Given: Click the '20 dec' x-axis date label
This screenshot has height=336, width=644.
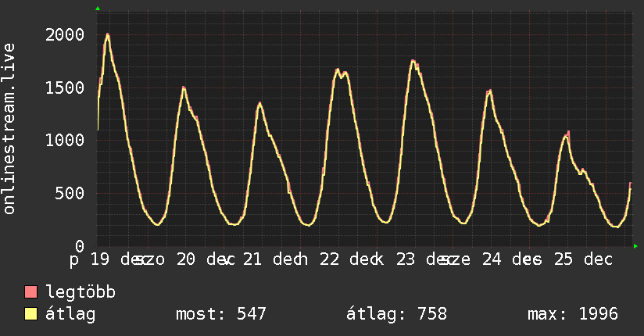Looking at the screenshot, I should click(x=206, y=259).
